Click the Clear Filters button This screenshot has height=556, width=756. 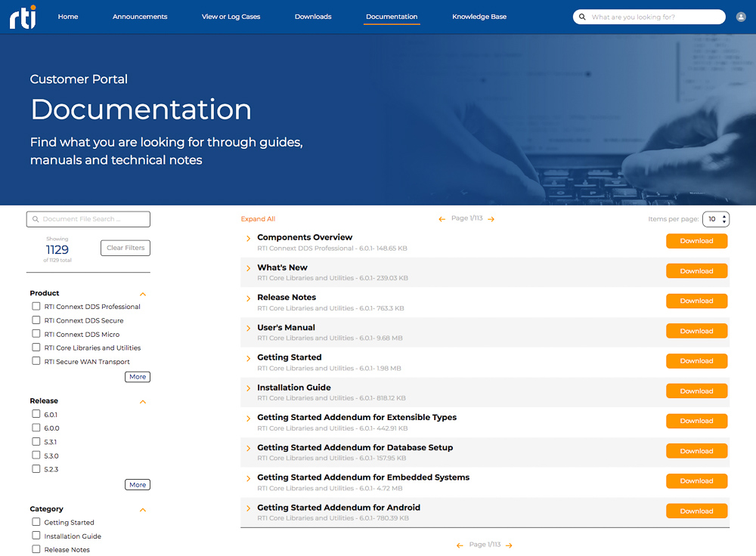tap(125, 248)
